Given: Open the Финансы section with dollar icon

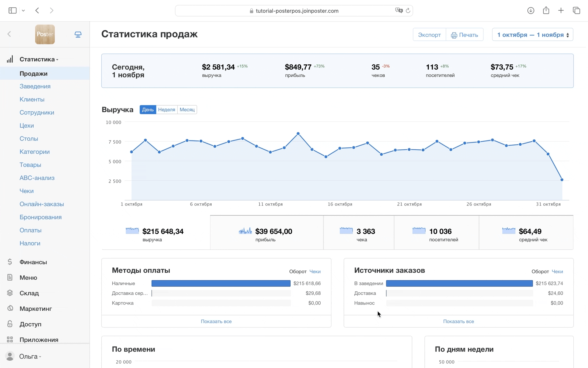Looking at the screenshot, I should [x=33, y=262].
